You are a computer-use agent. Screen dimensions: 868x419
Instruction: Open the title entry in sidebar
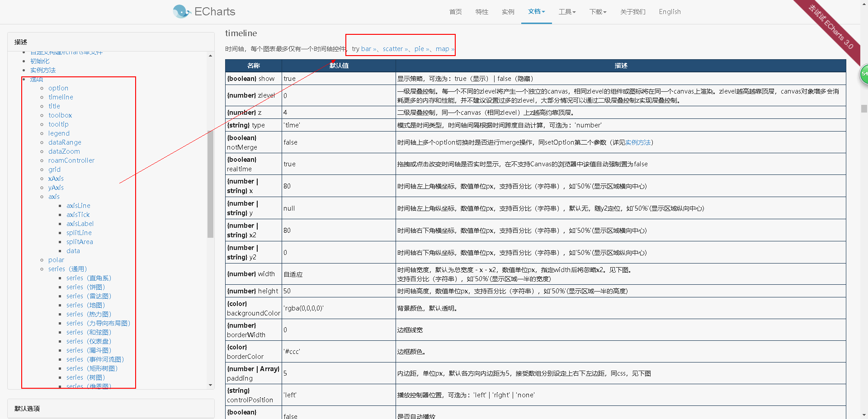(54, 106)
